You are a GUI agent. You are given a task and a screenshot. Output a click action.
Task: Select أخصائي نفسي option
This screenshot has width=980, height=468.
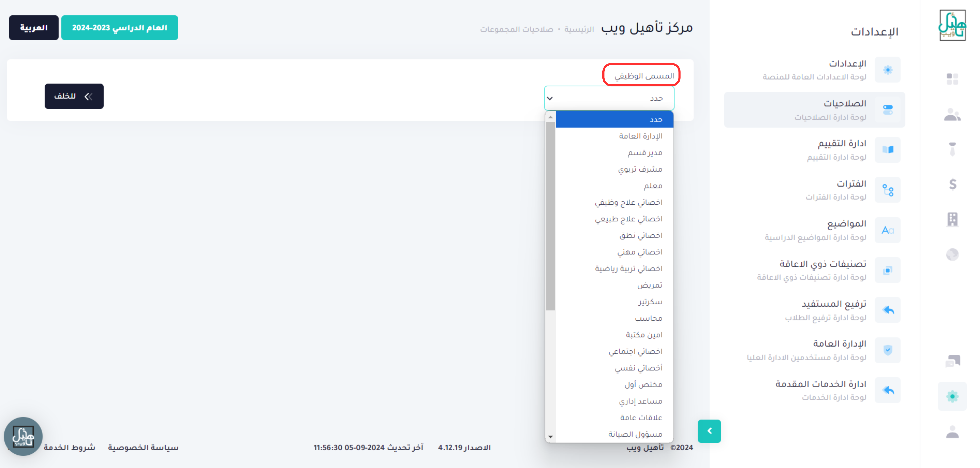pos(614,368)
